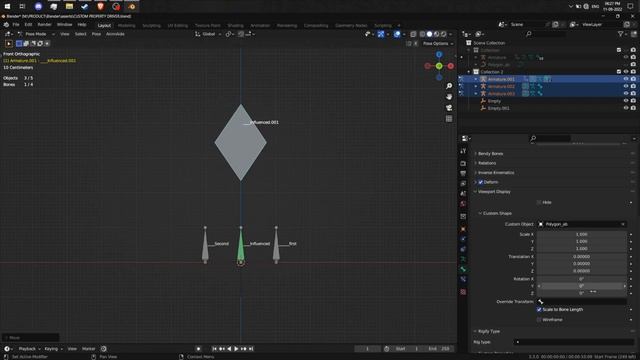This screenshot has height=360, width=640.
Task: Toggle X-ray icon in viewport header
Action: 413,34
